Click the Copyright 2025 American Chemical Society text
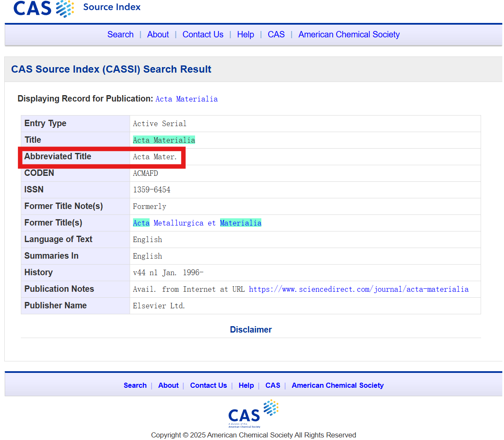Image resolution: width=504 pixels, height=440 pixels. pyautogui.click(x=254, y=435)
